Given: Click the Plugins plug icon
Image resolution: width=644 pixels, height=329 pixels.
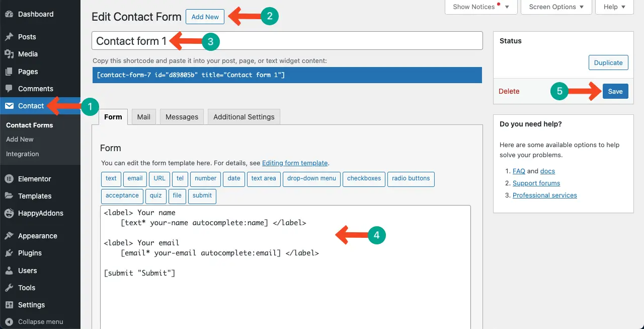Looking at the screenshot, I should point(9,253).
